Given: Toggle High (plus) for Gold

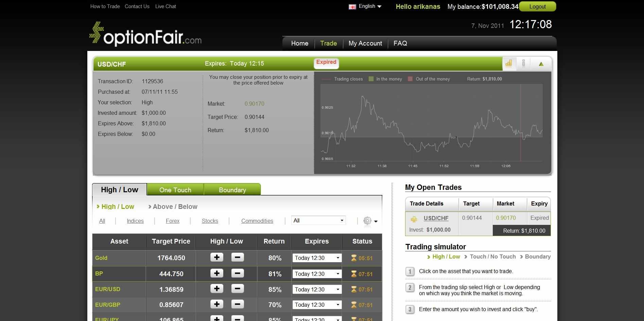Looking at the screenshot, I should (216, 257).
